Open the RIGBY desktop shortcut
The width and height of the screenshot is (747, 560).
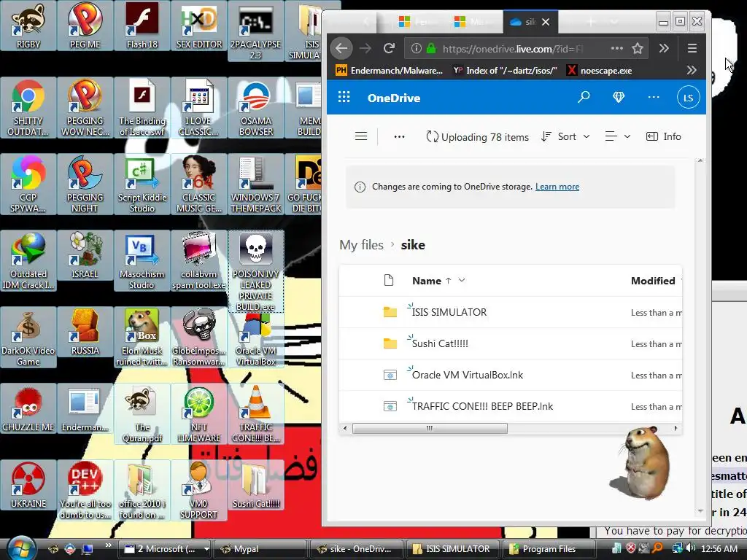coord(28,26)
